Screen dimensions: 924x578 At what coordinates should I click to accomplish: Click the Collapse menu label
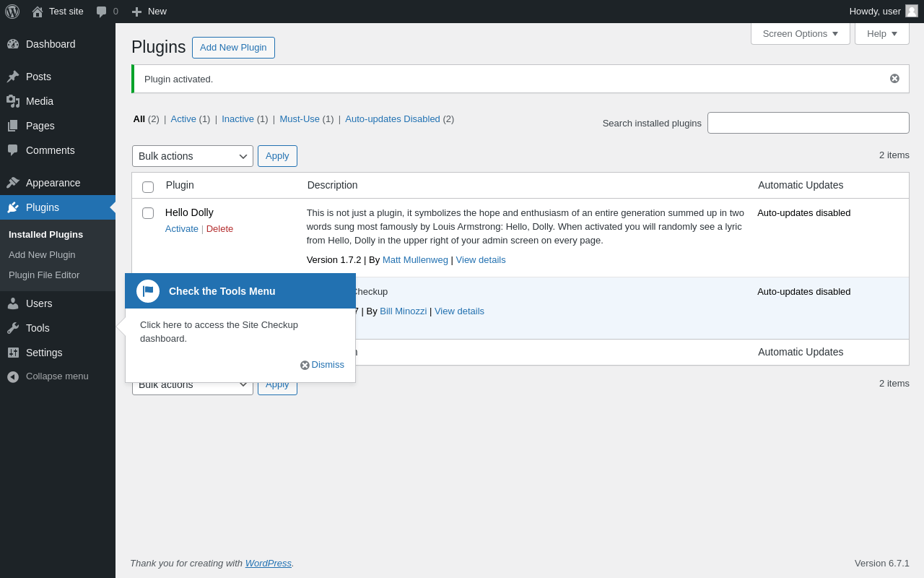(57, 376)
